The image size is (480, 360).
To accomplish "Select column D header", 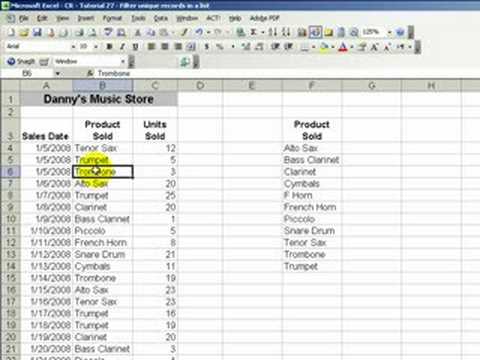I will click(x=200, y=86).
